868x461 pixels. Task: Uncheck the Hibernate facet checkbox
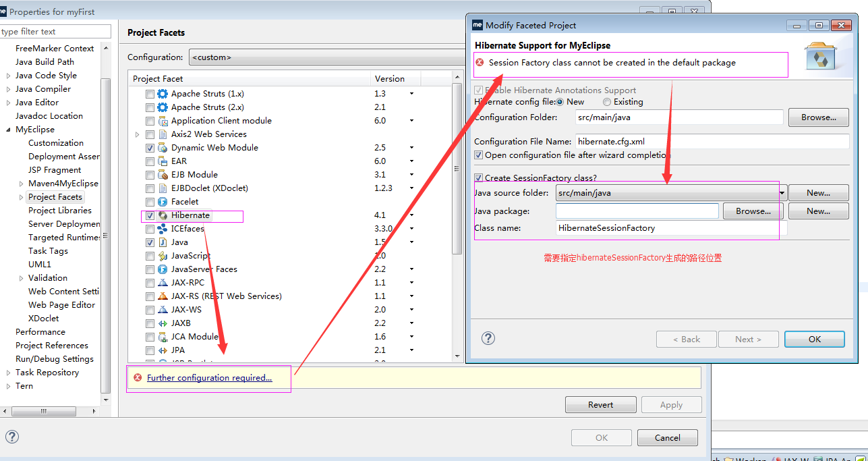point(150,215)
